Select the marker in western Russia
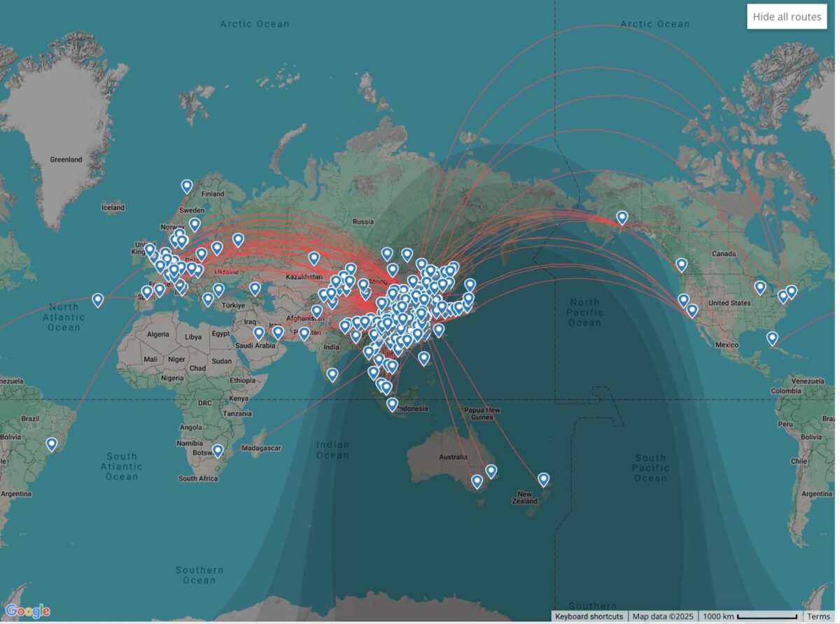 pos(238,240)
